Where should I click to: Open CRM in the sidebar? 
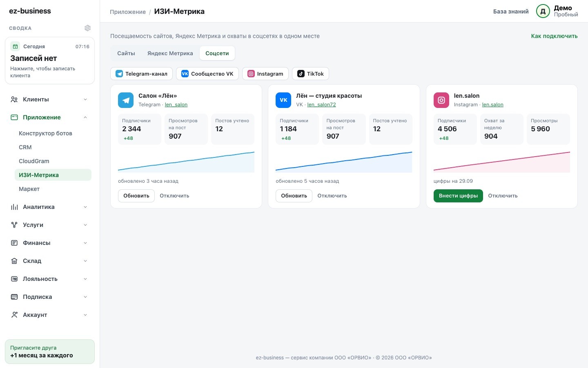click(53, 147)
